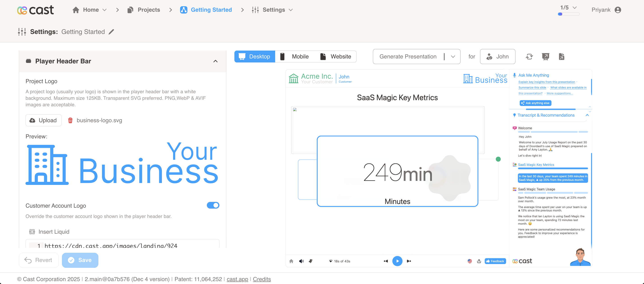This screenshot has width=644, height=284.
Task: Switch to the Website preview tab
Action: (336, 57)
